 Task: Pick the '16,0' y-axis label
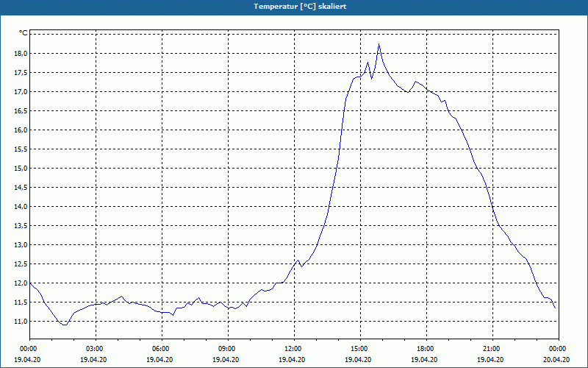[21, 130]
